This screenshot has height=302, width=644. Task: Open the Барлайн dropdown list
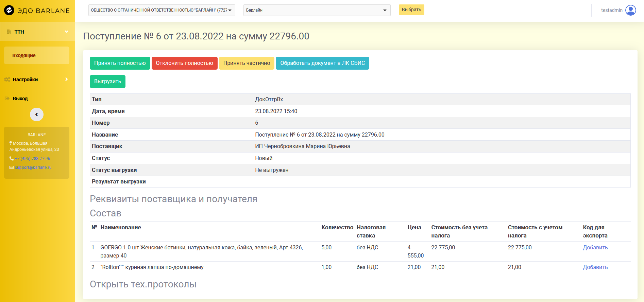(x=317, y=10)
